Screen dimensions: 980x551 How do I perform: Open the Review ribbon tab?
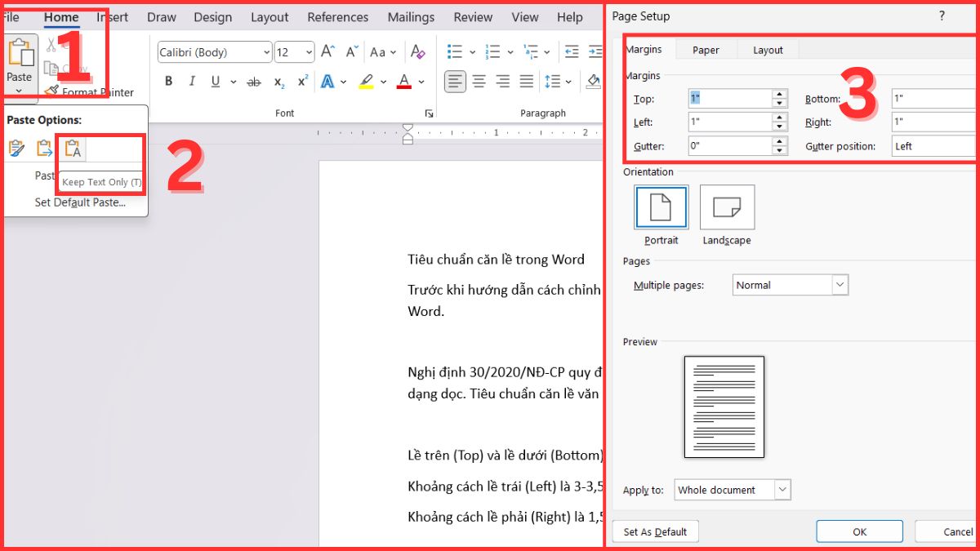tap(472, 16)
